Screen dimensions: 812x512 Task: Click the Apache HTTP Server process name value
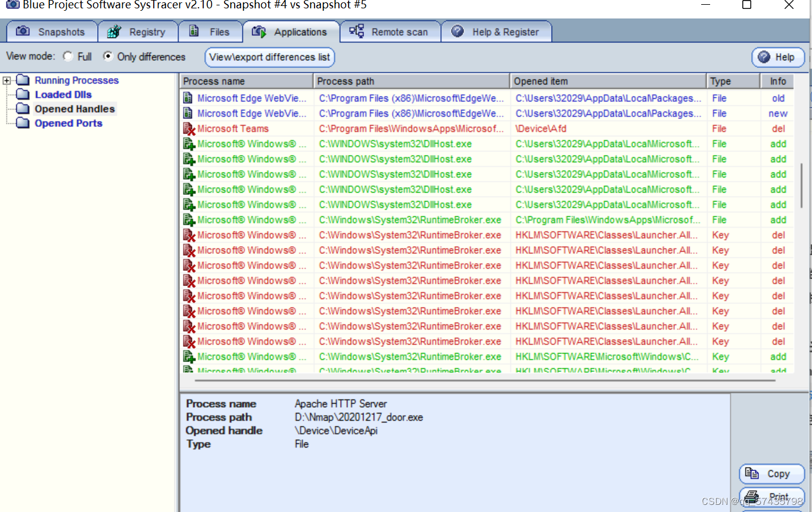pyautogui.click(x=341, y=404)
